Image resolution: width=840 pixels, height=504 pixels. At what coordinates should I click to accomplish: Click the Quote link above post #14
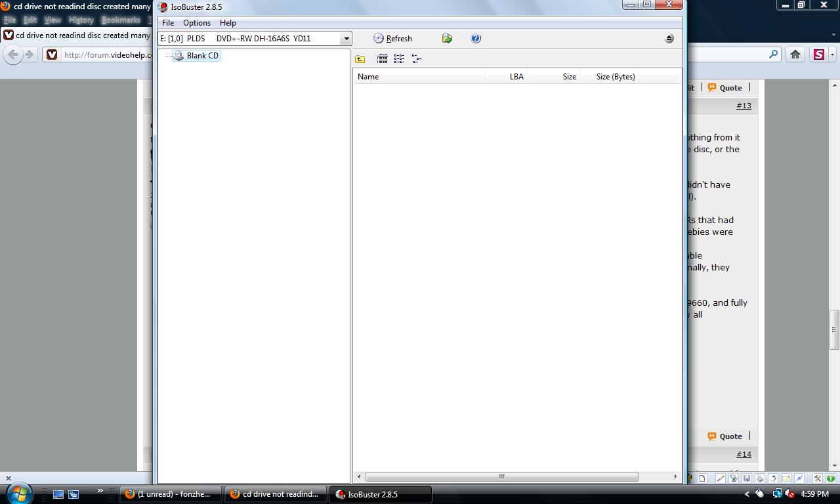tap(725, 436)
